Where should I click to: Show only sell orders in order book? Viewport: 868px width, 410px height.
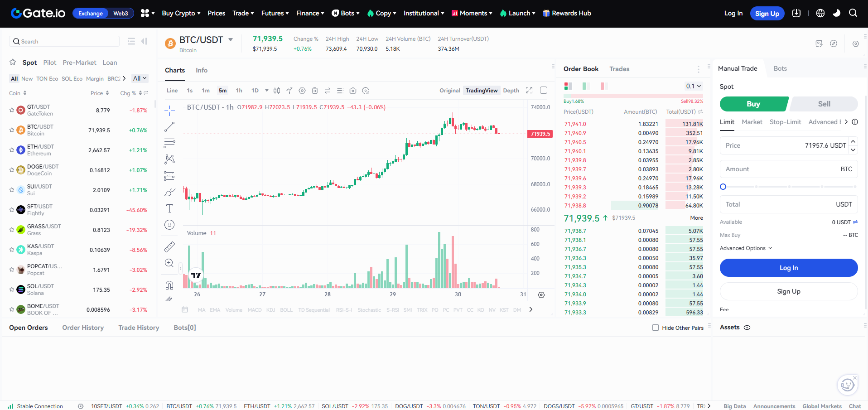(603, 86)
